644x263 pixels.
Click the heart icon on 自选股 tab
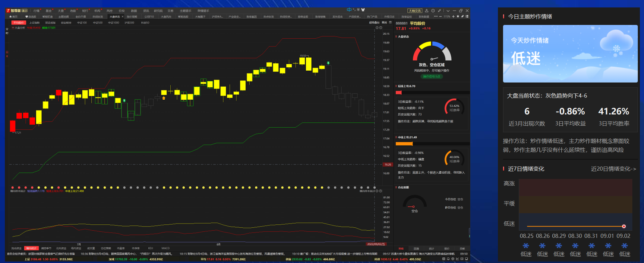tap(26, 17)
